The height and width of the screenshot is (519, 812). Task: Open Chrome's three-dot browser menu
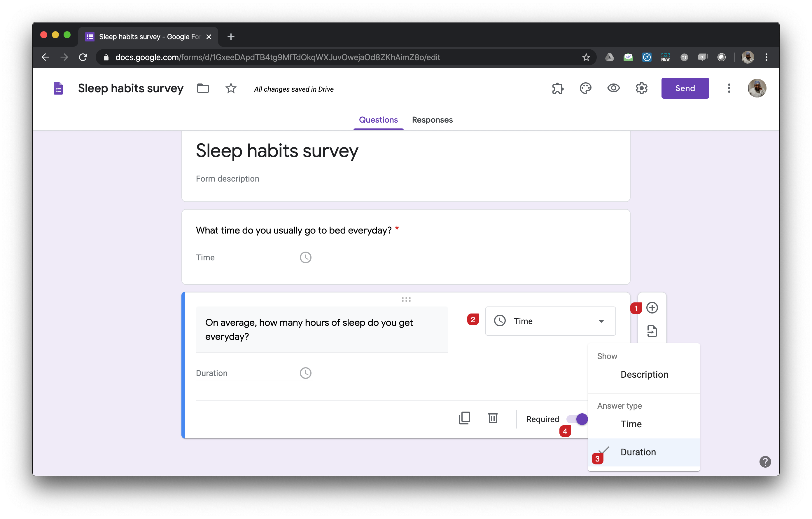click(766, 58)
